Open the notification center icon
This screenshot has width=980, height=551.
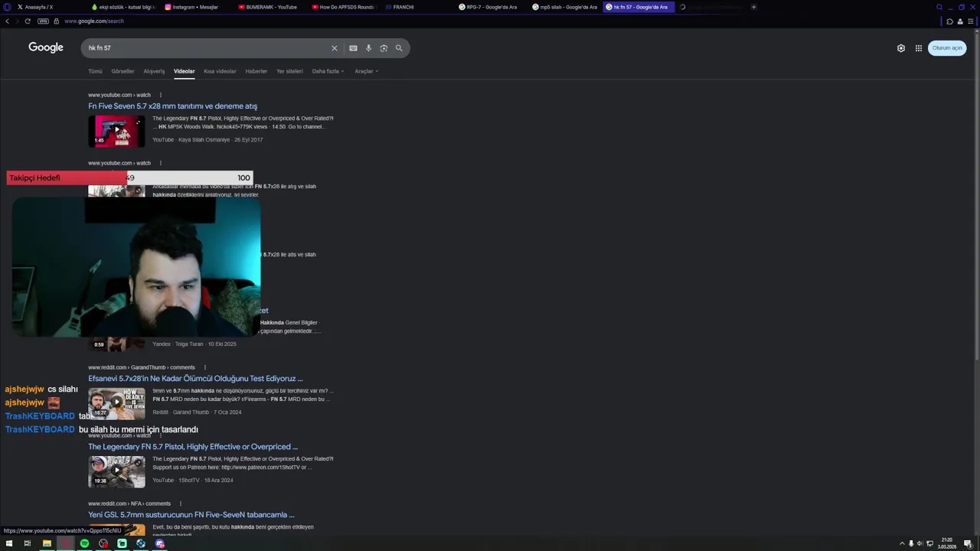click(x=968, y=543)
